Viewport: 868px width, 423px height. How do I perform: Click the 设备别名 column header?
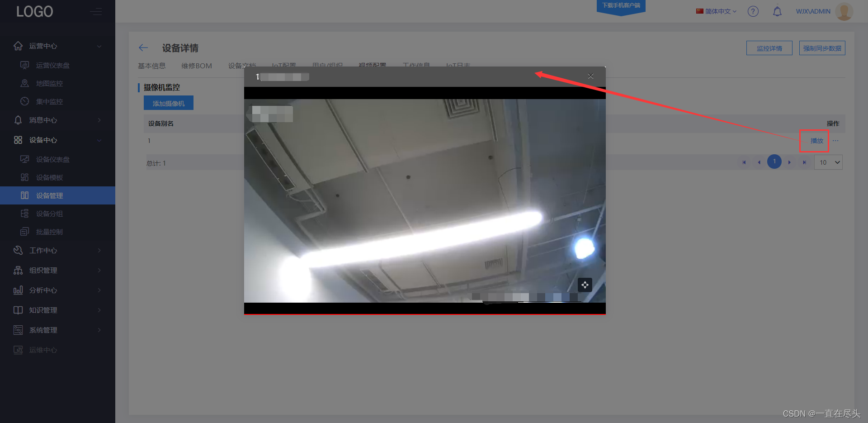pos(161,124)
